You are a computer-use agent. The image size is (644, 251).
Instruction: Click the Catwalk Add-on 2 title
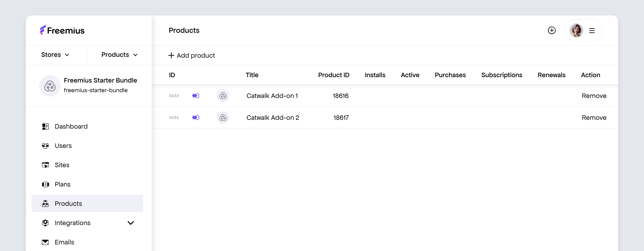click(273, 118)
